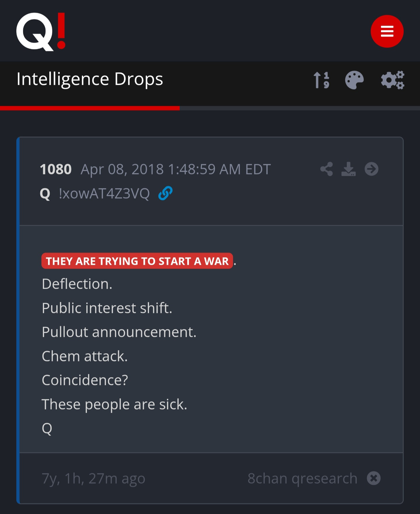Select the Intelligence Drops tab heading
The width and height of the screenshot is (420, 514).
tap(90, 79)
